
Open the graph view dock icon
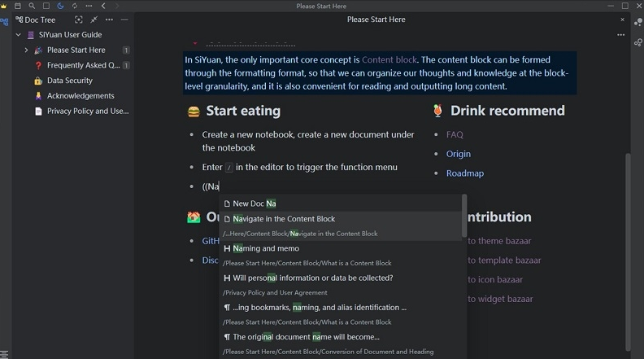point(638,22)
